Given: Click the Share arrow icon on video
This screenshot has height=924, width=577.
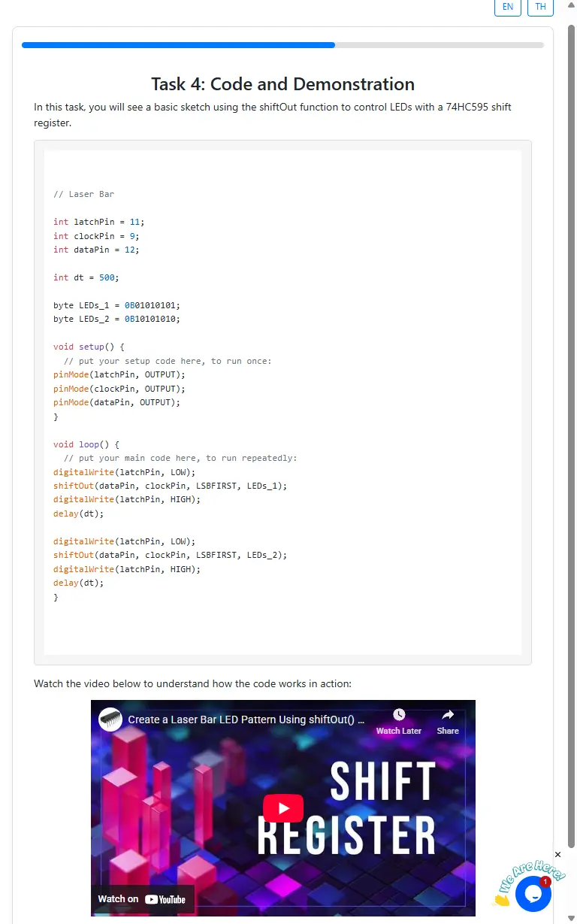Looking at the screenshot, I should pyautogui.click(x=448, y=715).
